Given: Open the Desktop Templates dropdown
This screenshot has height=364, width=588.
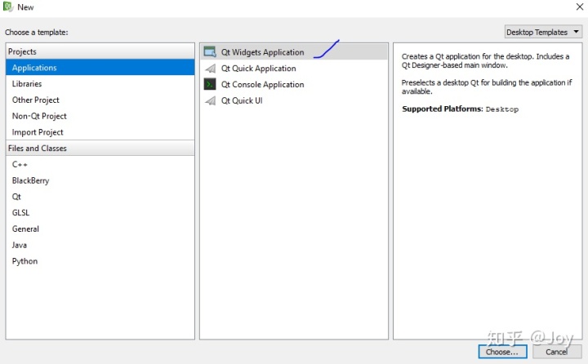Looking at the screenshot, I should [543, 33].
